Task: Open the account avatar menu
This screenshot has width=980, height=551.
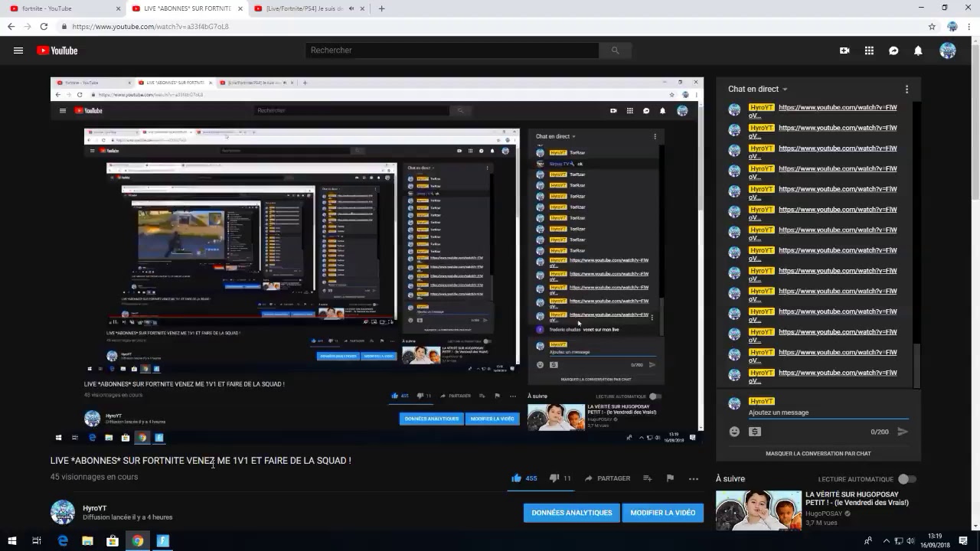Action: click(x=948, y=51)
